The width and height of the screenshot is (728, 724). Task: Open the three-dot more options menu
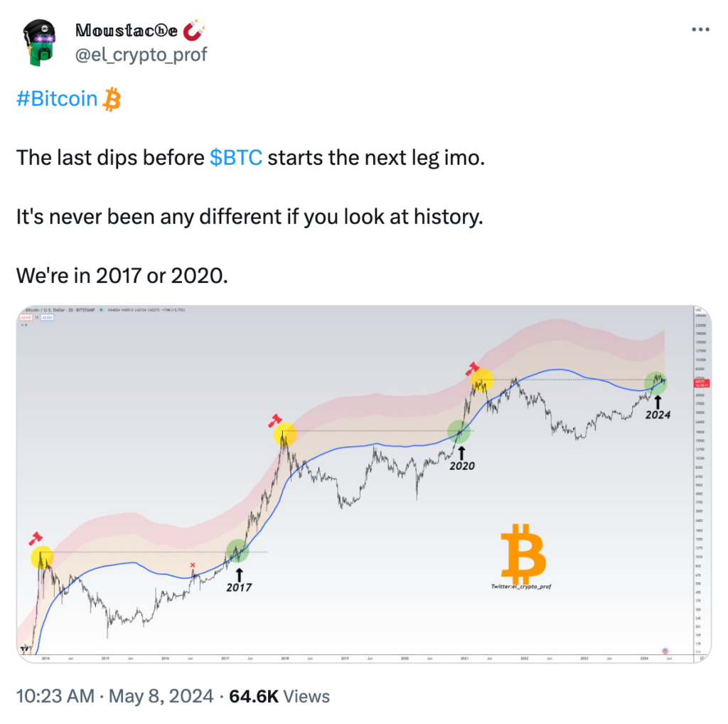[700, 30]
